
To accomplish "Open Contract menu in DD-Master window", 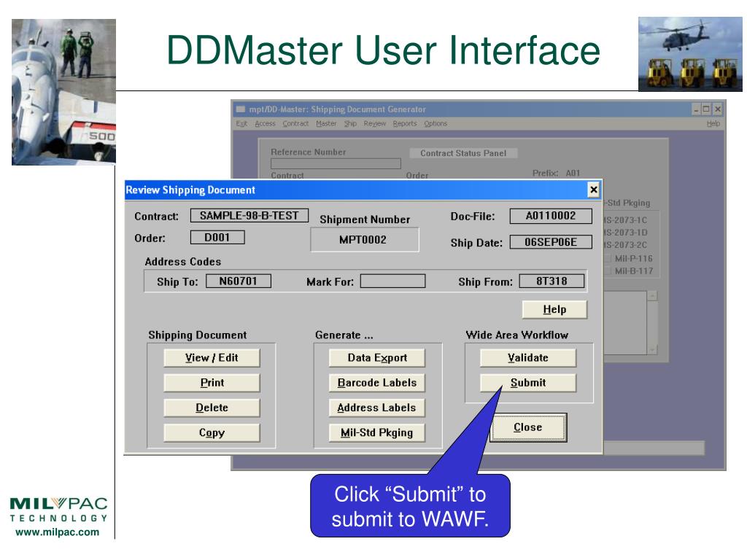I will point(295,123).
